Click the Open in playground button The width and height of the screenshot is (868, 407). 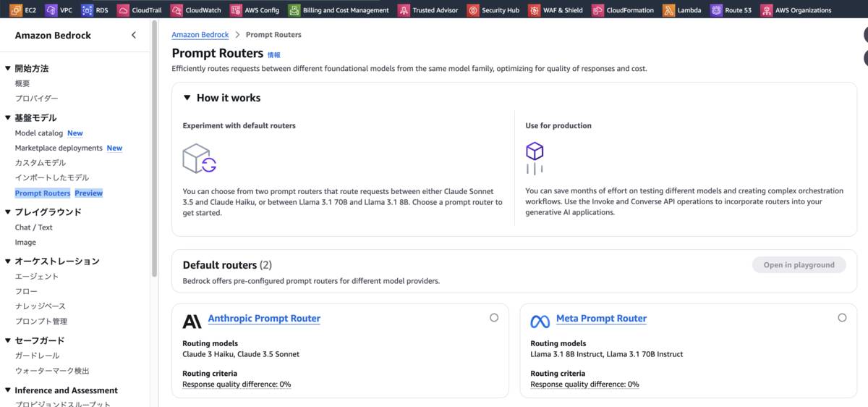tap(799, 265)
